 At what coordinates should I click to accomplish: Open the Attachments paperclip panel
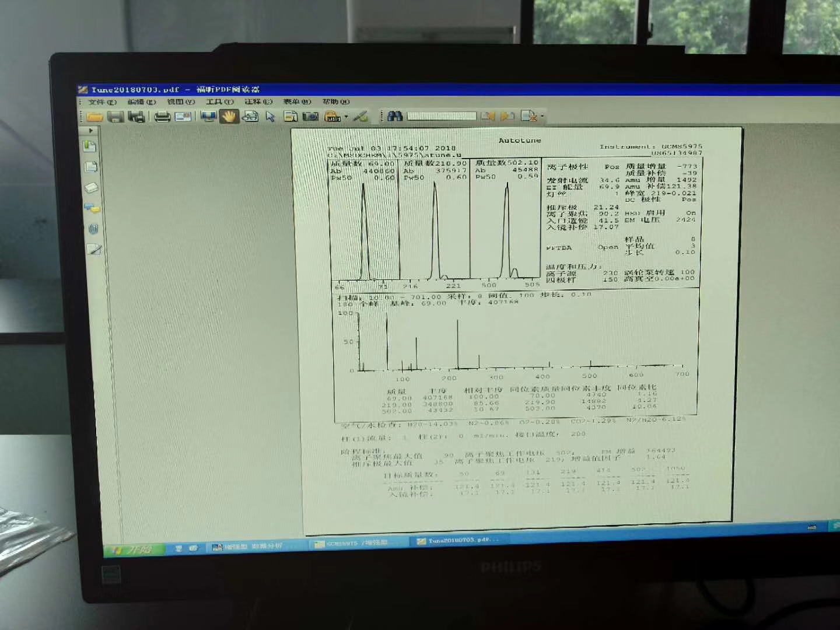[93, 229]
